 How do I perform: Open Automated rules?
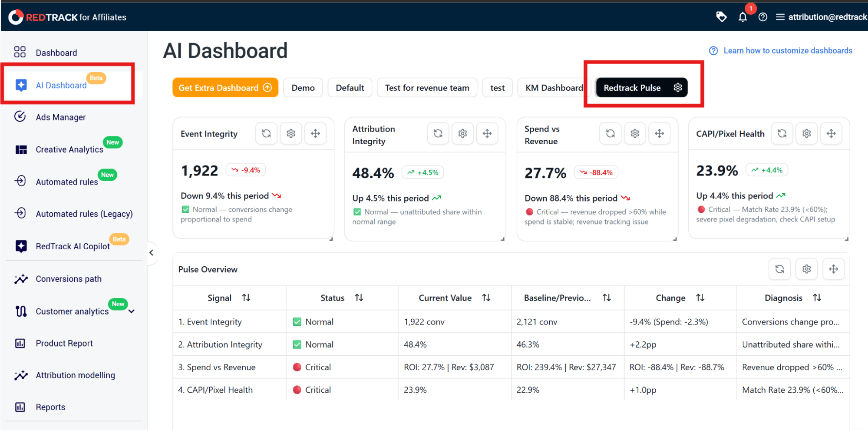[x=67, y=182]
